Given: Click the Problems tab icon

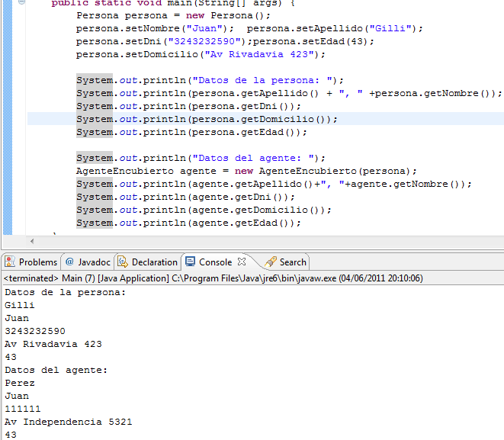Looking at the screenshot, I should click(x=10, y=262).
